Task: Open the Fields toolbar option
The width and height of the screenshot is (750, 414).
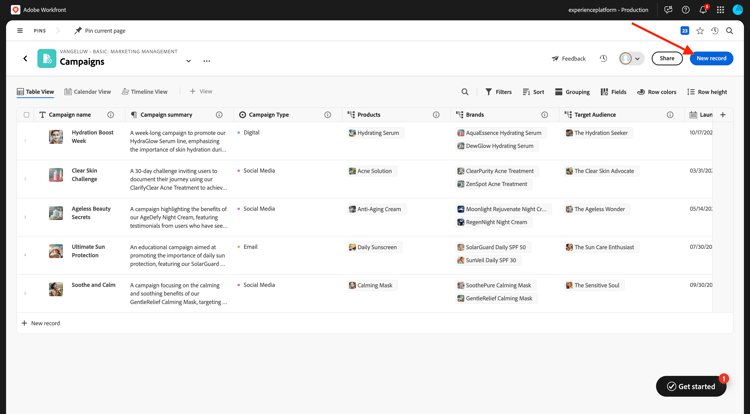Action: tap(614, 92)
